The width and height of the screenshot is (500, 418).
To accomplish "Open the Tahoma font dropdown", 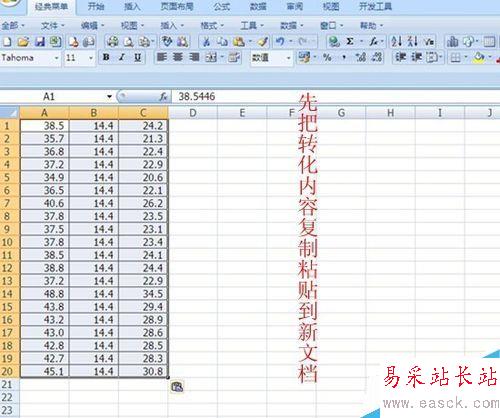I will pos(57,58).
